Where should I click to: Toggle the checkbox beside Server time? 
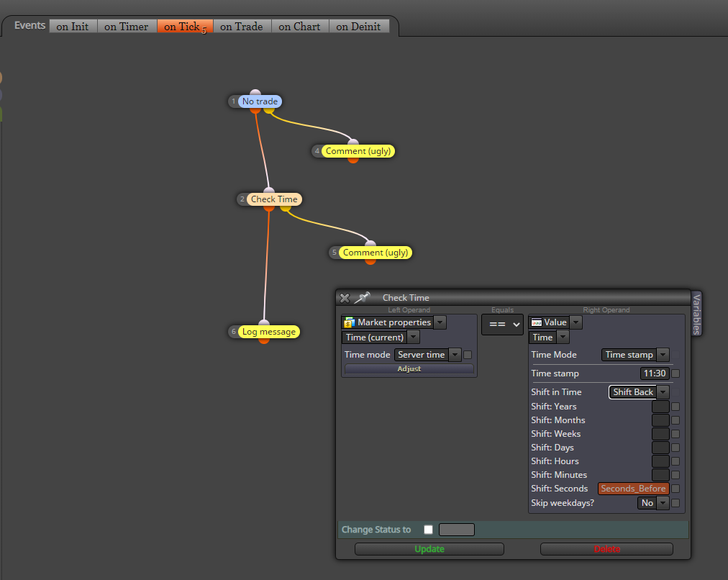(x=468, y=355)
